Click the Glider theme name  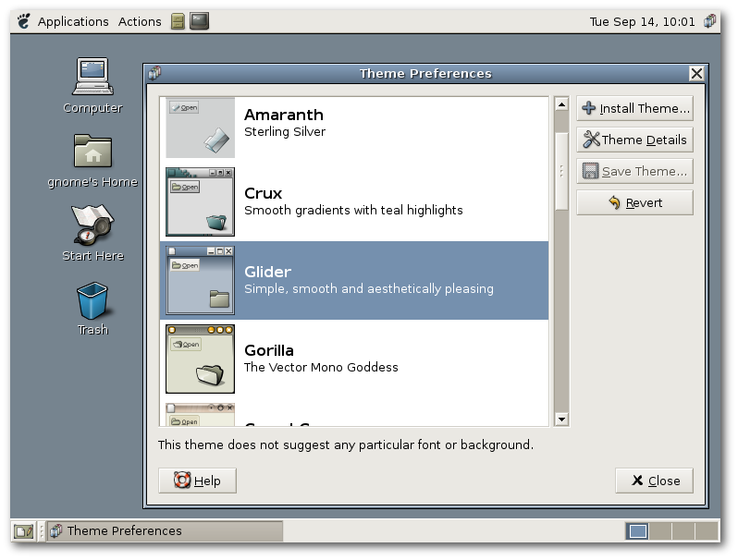pyautogui.click(x=268, y=272)
